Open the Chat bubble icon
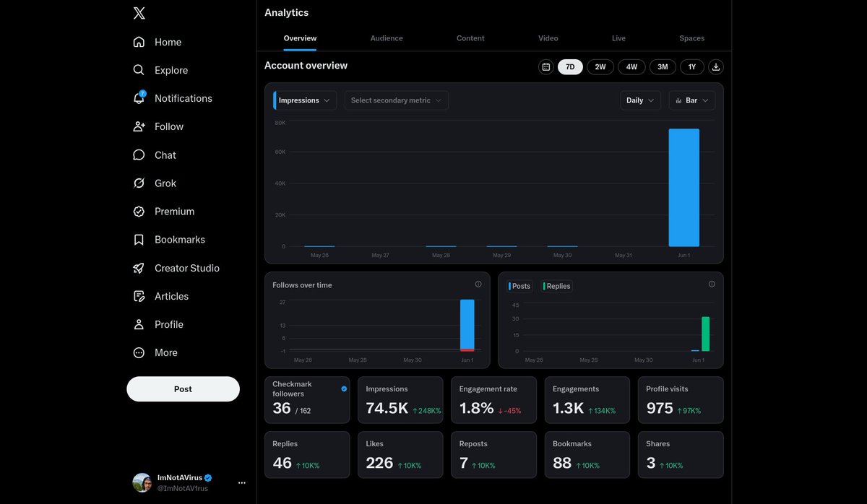The width and height of the screenshot is (867, 504). [x=139, y=155]
